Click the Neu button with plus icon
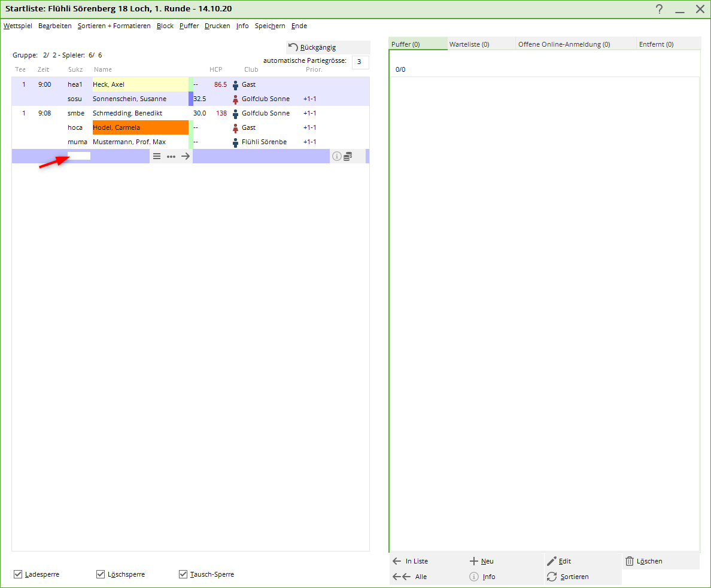Screen dimensions: 711x588 (x=482, y=561)
